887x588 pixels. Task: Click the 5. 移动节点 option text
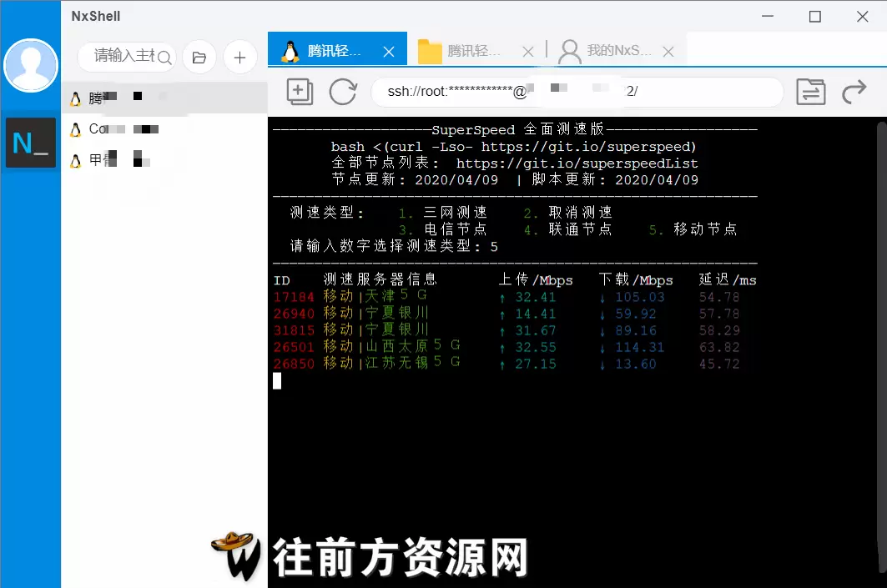693,229
